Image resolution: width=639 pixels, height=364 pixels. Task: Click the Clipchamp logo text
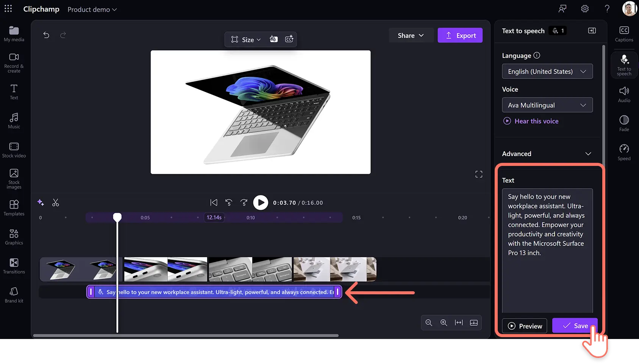[41, 9]
